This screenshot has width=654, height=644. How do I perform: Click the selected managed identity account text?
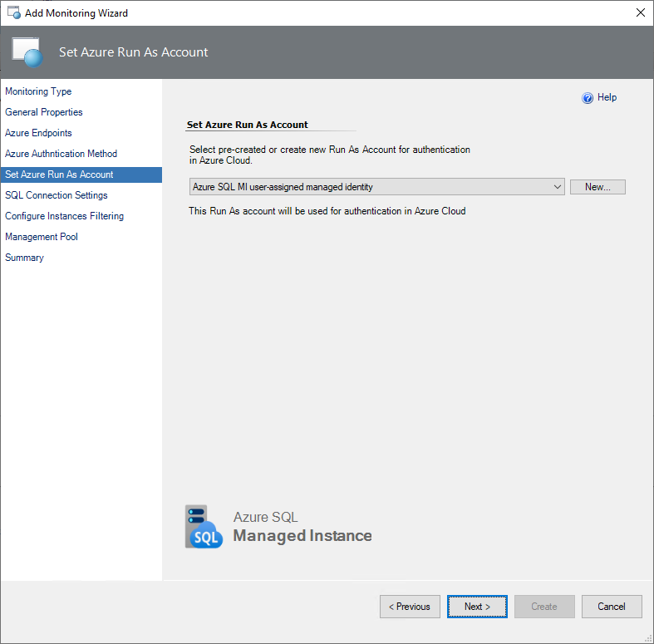coord(283,187)
